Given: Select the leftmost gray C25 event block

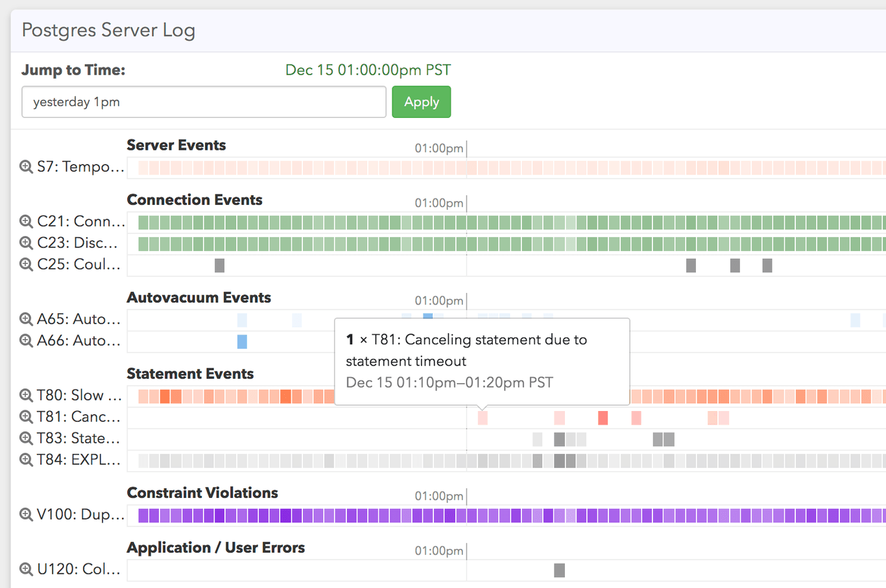Looking at the screenshot, I should (x=220, y=265).
